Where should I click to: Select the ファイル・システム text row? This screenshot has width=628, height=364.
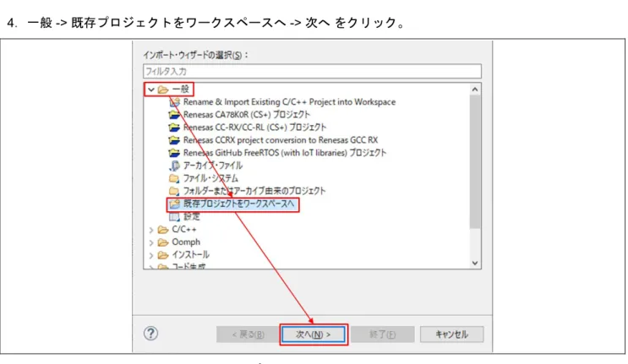pos(210,178)
